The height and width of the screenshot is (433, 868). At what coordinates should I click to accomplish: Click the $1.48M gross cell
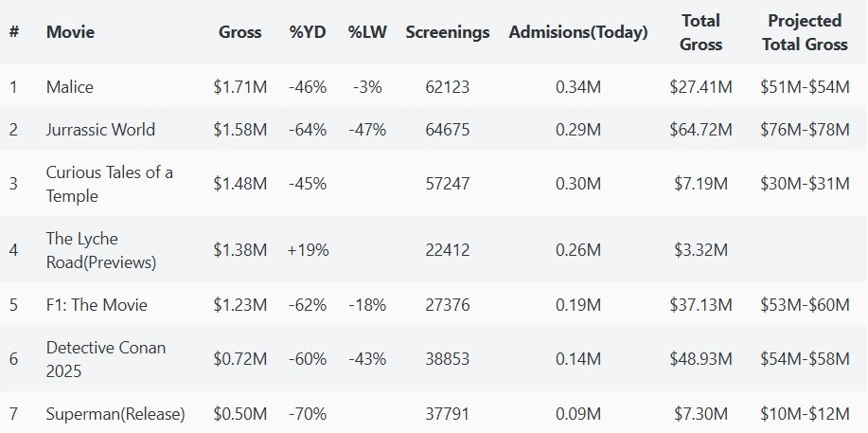click(240, 184)
